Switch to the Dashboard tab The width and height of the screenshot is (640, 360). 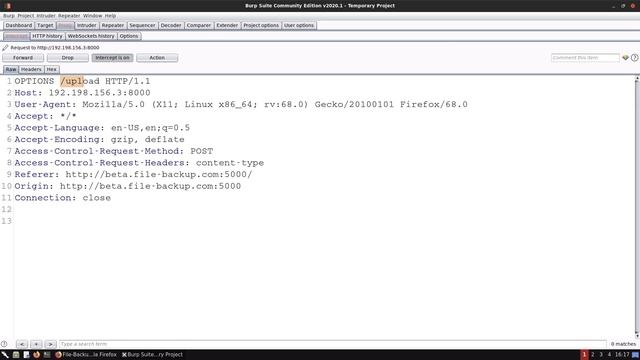[x=19, y=25]
